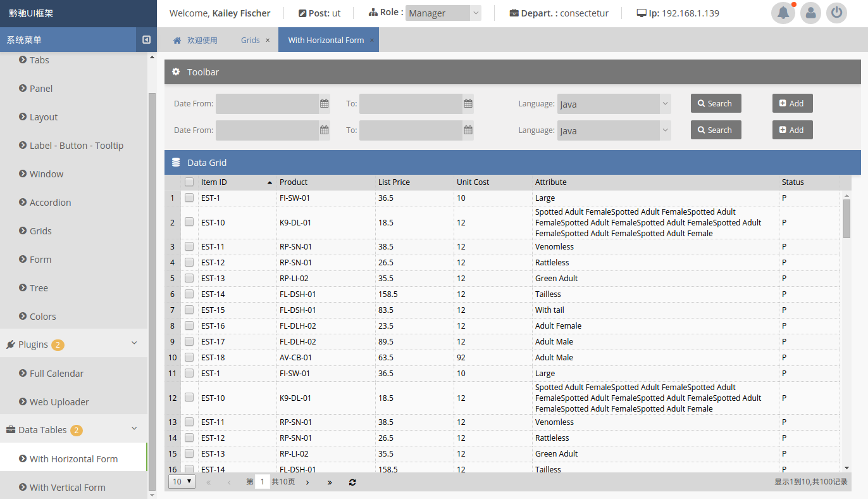Collapse the sidebar menu toggle icon
This screenshot has height=499, width=868.
point(146,40)
